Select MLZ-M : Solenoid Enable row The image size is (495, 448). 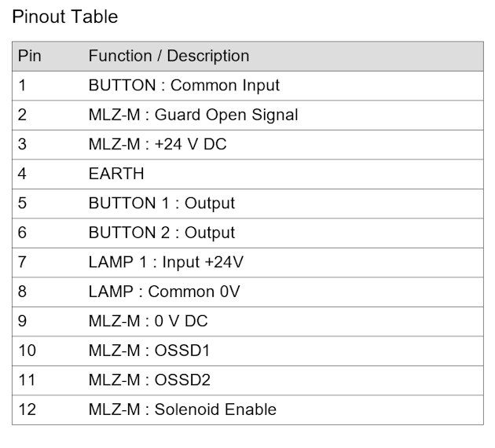247,409
